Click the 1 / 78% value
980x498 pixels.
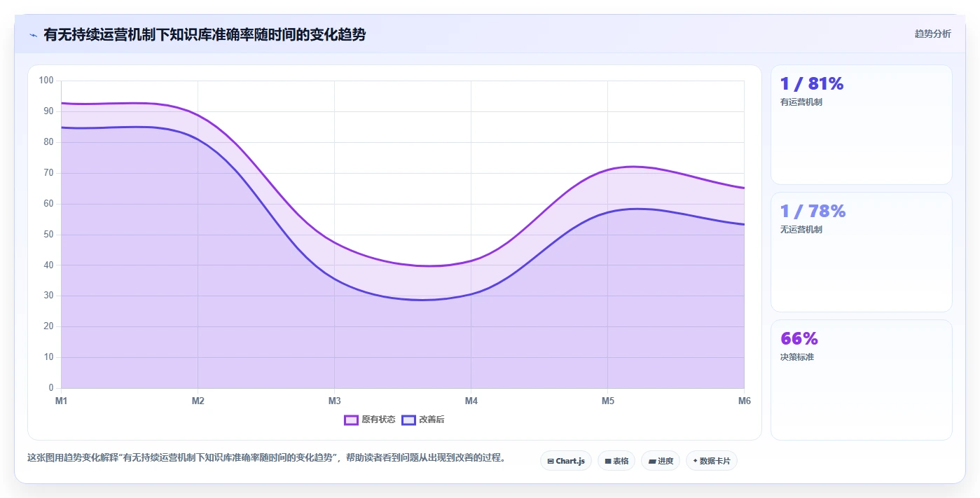point(813,212)
